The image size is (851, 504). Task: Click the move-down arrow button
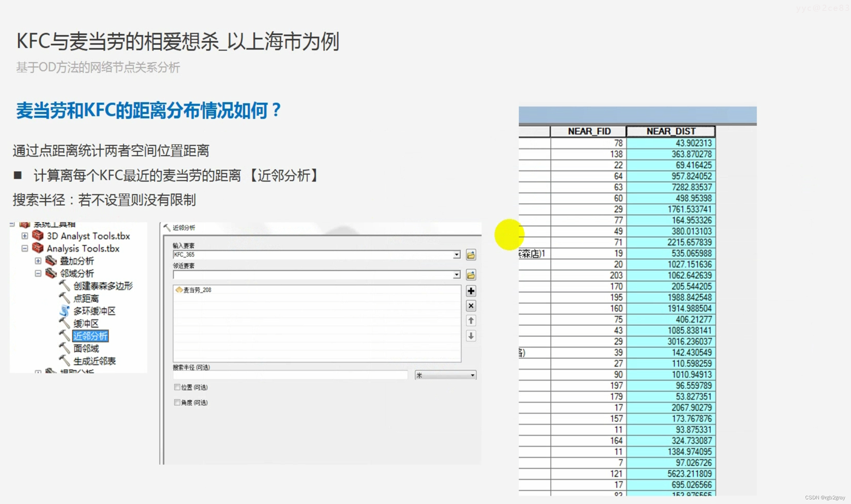coord(471,336)
